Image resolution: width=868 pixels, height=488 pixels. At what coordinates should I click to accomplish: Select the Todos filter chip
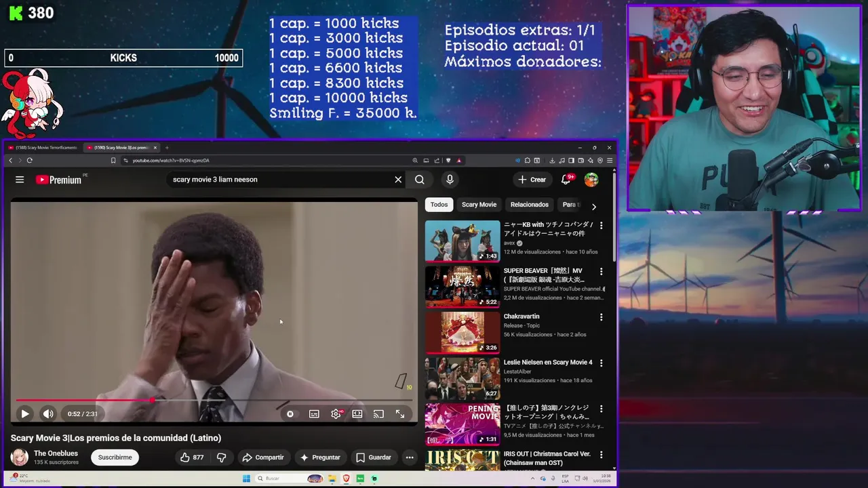coord(439,205)
